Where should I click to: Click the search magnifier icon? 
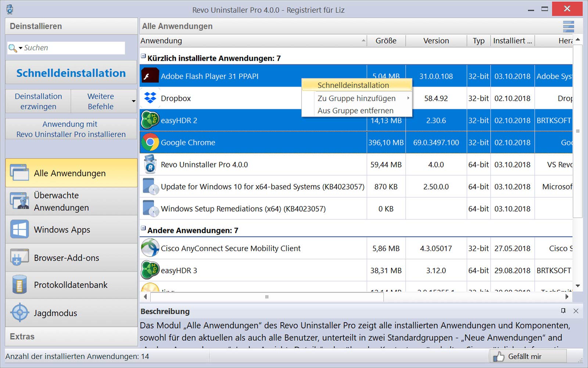[x=12, y=48]
